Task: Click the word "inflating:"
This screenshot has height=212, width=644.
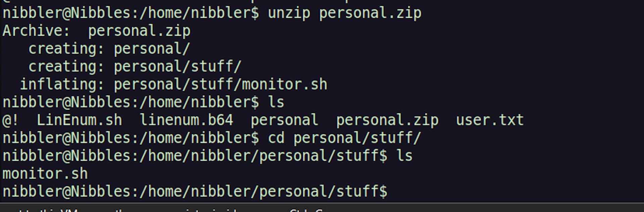Action: pos(62,84)
